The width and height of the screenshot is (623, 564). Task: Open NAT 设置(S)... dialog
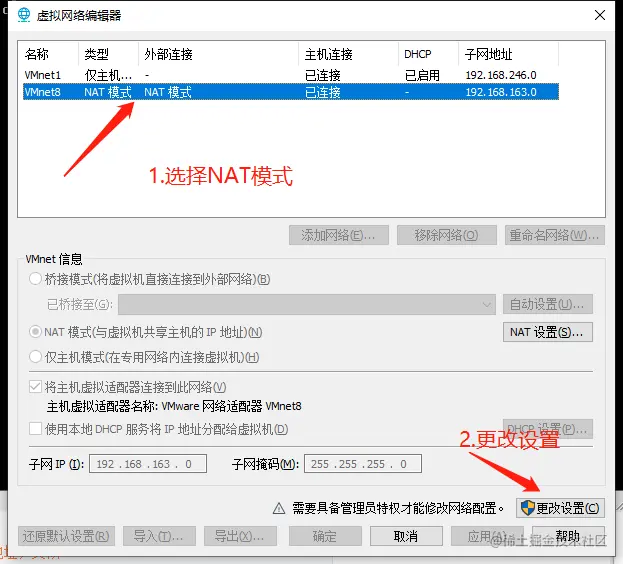point(548,332)
